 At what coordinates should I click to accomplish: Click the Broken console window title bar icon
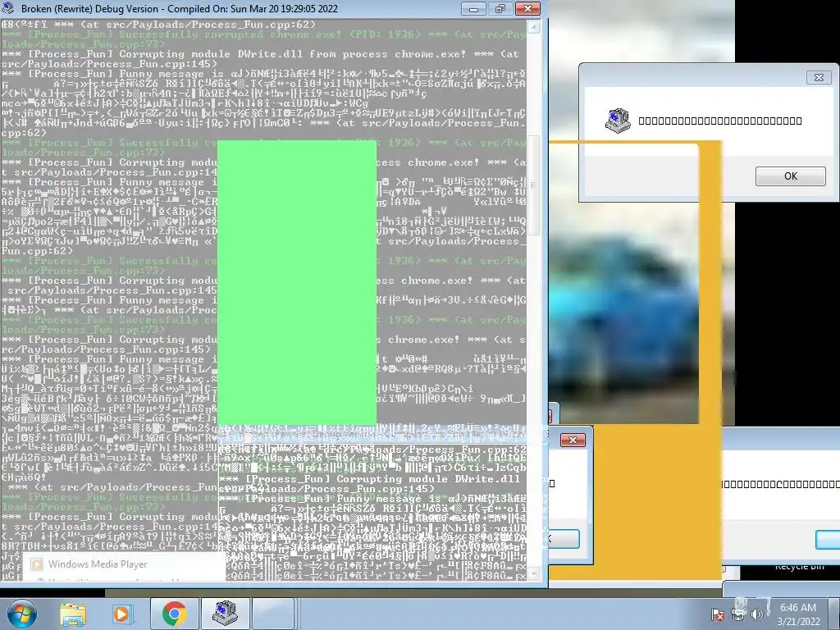pyautogui.click(x=8, y=8)
